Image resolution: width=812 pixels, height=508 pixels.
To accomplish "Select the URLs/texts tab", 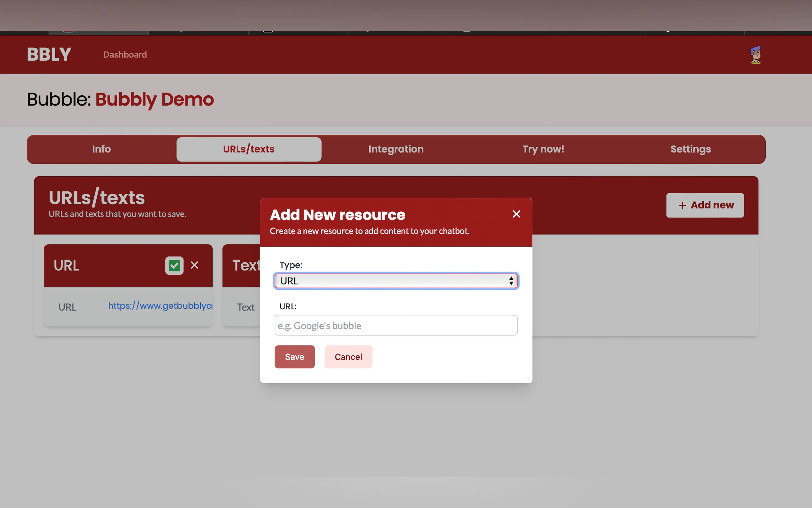I will pyautogui.click(x=249, y=149).
